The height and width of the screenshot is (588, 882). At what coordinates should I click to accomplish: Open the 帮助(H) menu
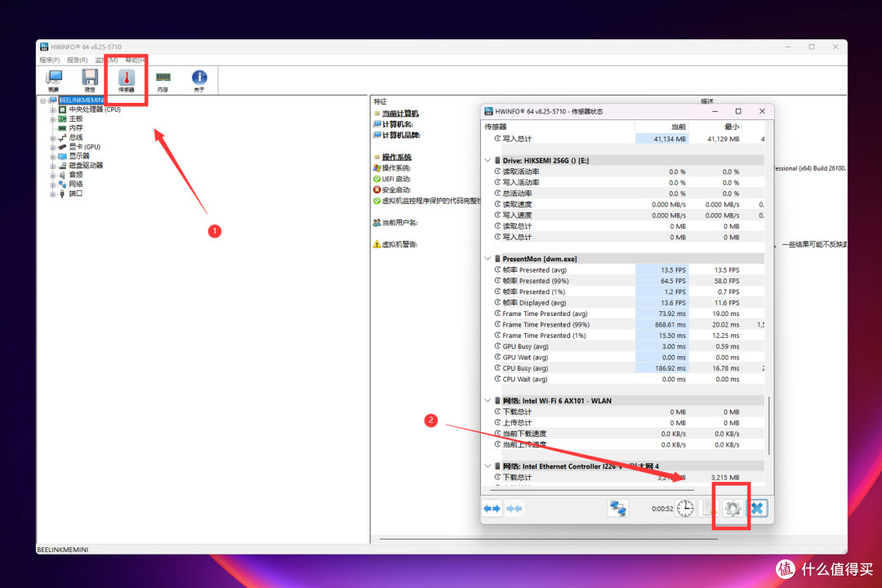tap(135, 60)
